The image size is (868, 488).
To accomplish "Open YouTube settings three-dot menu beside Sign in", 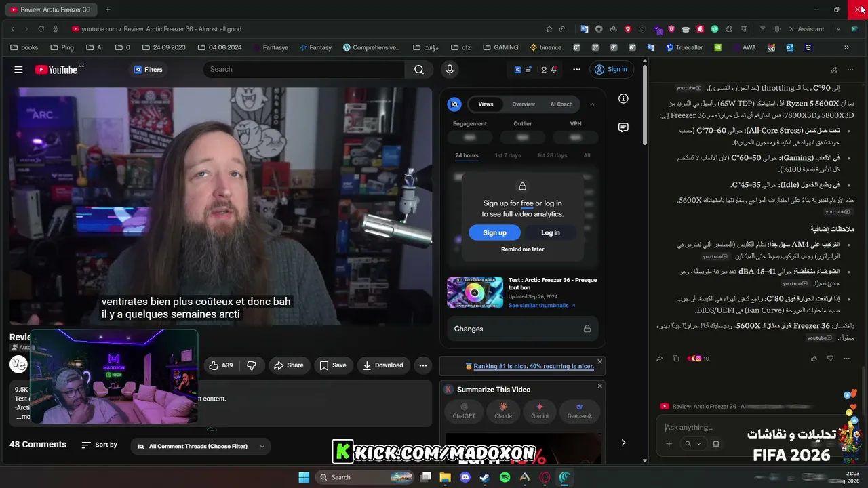I will [x=576, y=70].
